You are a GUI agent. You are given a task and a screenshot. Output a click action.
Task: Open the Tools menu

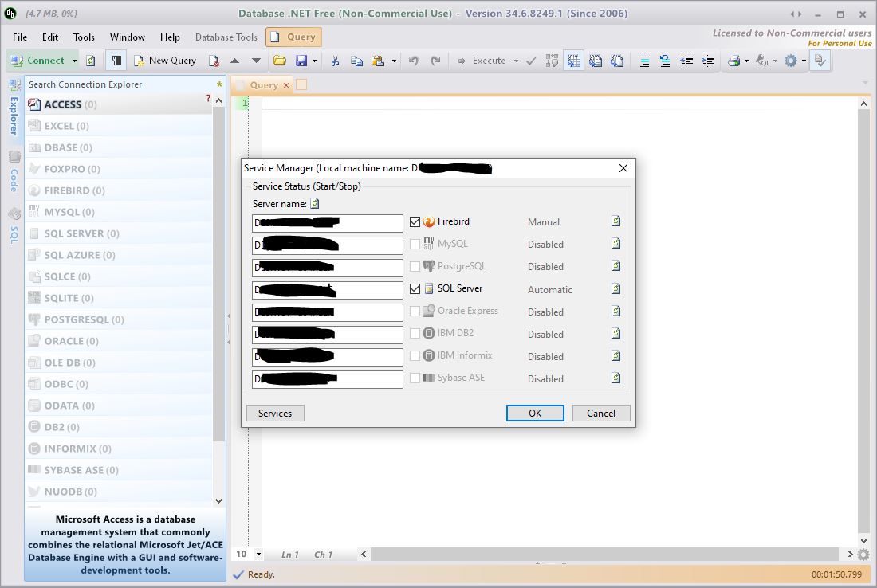[84, 37]
